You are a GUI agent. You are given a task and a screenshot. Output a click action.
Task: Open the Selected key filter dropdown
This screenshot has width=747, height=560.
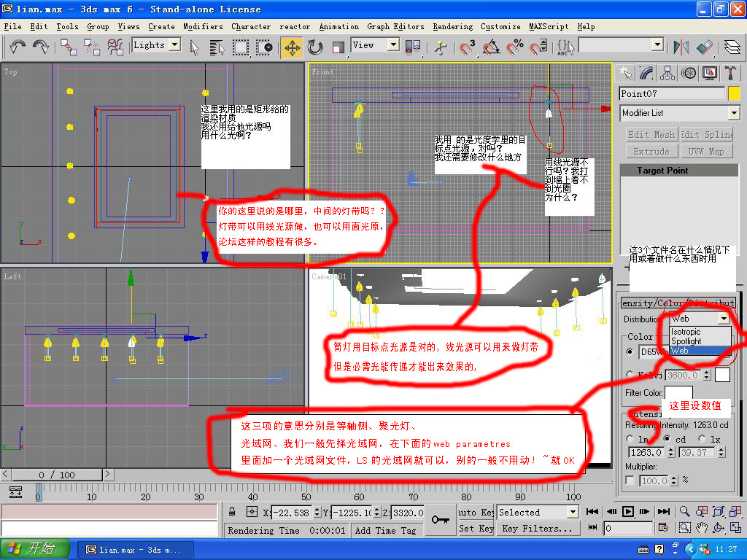point(573,513)
